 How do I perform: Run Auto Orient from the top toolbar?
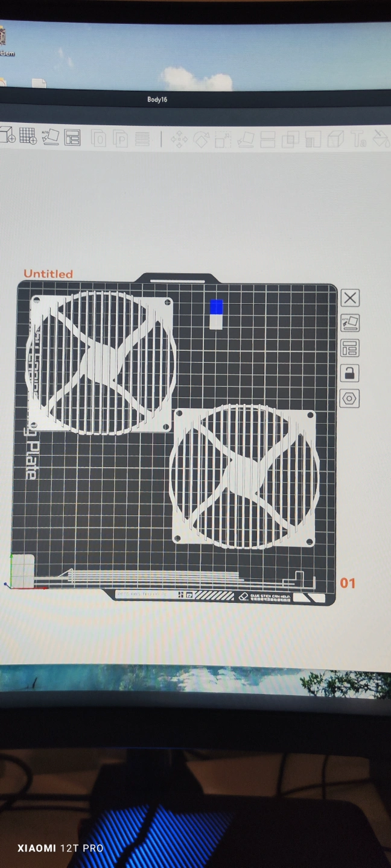[x=50, y=136]
